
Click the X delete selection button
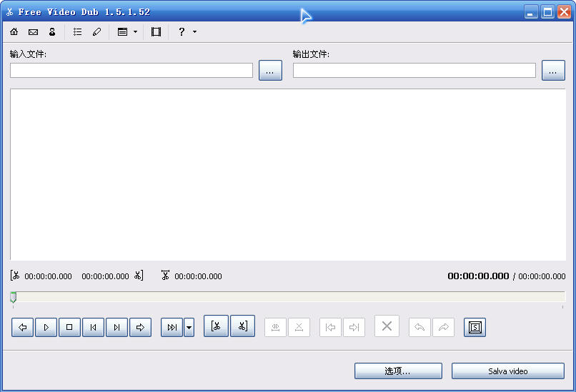(387, 326)
